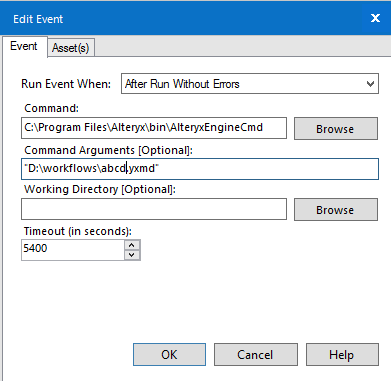
Task: Cancel editing the event
Action: click(255, 354)
